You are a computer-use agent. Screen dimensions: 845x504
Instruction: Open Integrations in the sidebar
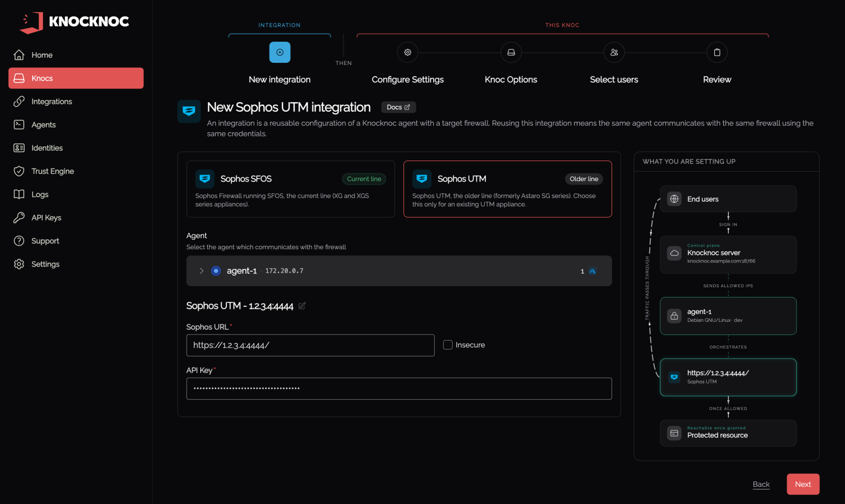click(x=76, y=102)
